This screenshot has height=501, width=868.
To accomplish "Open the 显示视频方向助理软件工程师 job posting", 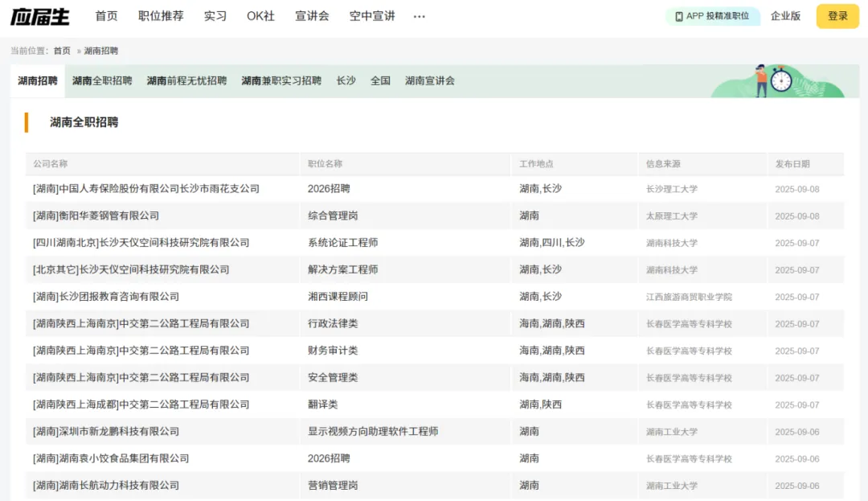I will pos(373,431).
